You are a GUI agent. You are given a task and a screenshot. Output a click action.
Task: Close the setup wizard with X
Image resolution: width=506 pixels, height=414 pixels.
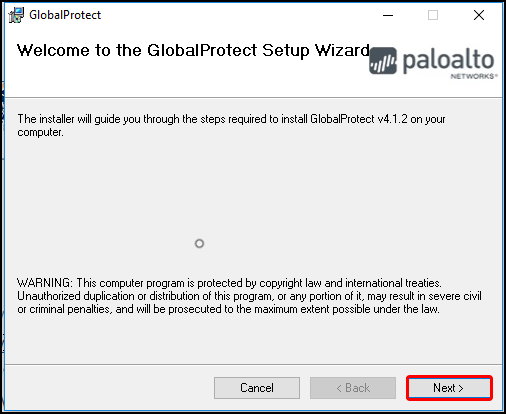(x=479, y=15)
